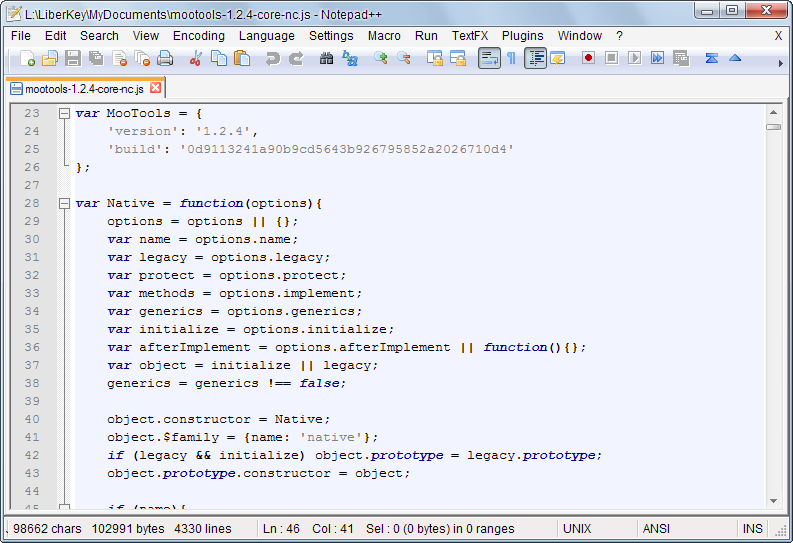Screen dimensions: 793x543
Task: Toggle Word Wrap button
Action: [489, 59]
